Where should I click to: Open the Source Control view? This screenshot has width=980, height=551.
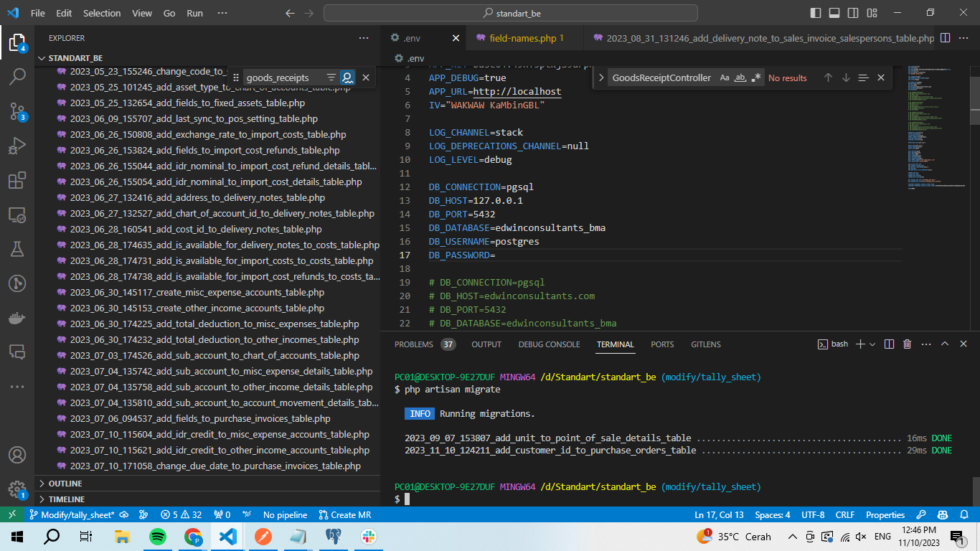[x=17, y=111]
